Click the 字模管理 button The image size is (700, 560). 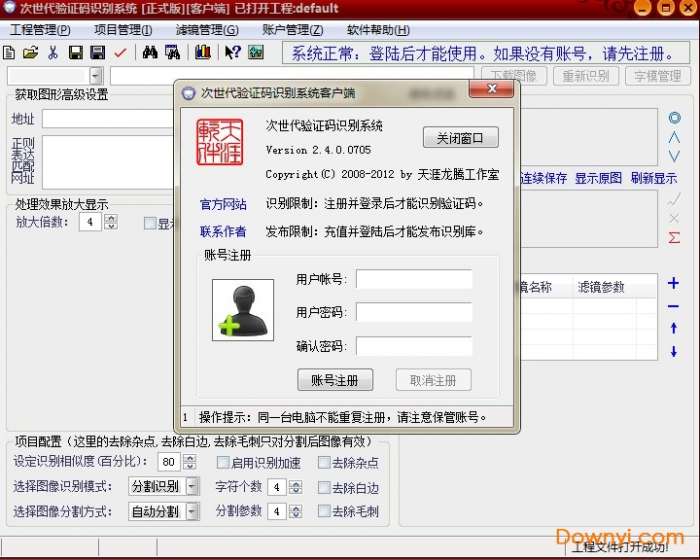point(658,76)
